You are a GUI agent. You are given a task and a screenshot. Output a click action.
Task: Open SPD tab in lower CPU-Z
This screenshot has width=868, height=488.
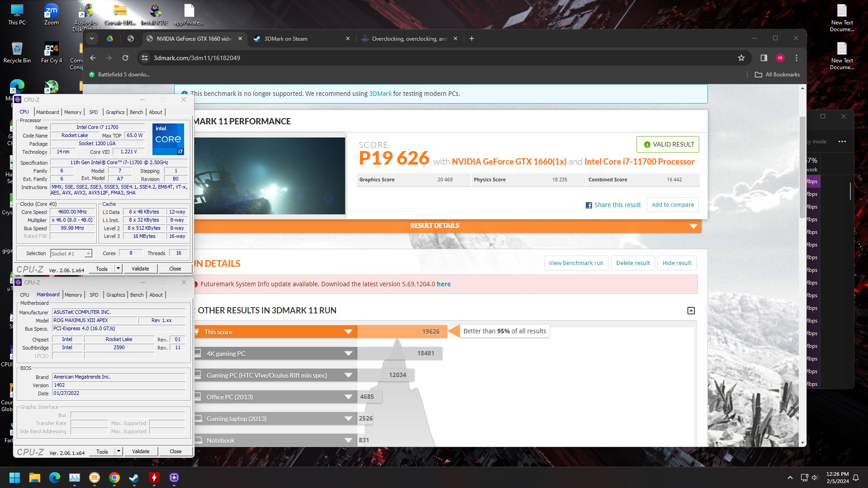click(94, 295)
